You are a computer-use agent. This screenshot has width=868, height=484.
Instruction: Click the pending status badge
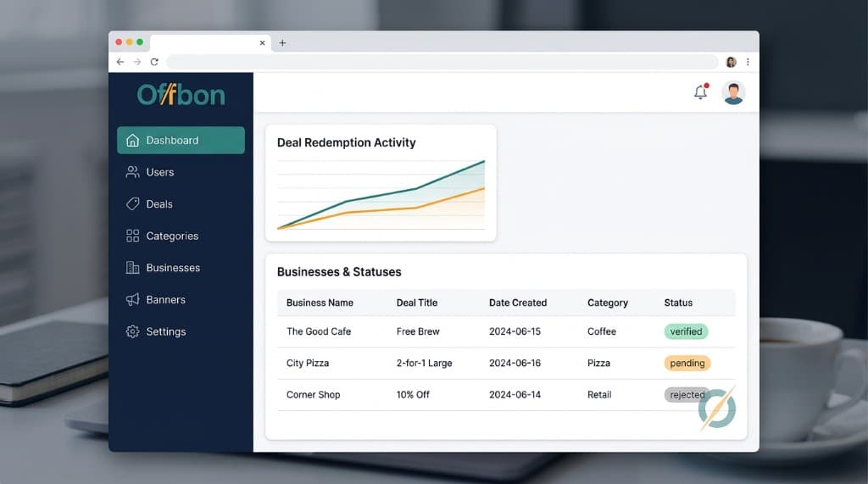(x=687, y=363)
